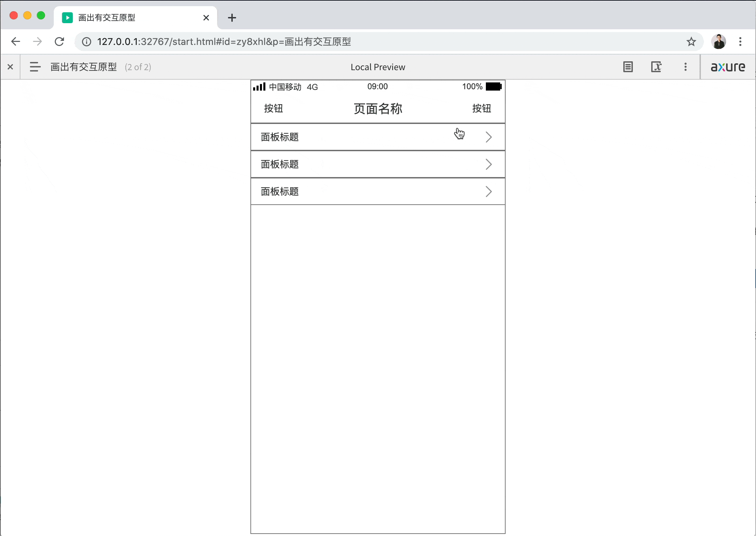Image resolution: width=756 pixels, height=536 pixels.
Task: Open Axure player more options menu
Action: [x=686, y=67]
